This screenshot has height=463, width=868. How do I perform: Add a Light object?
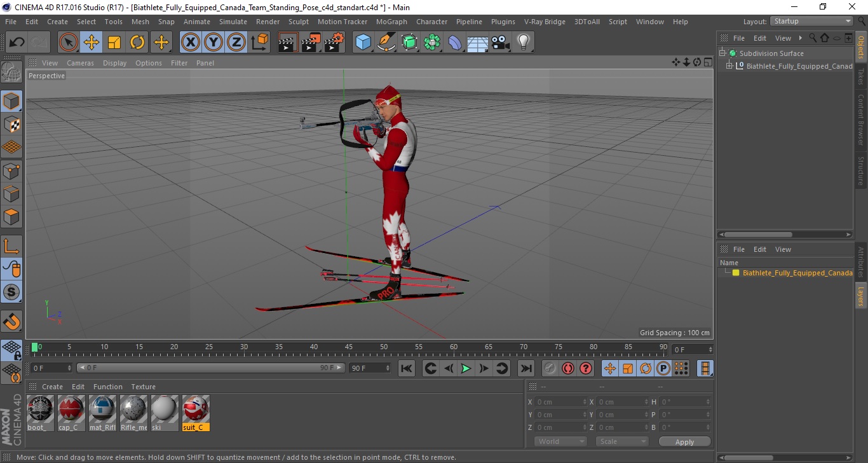pos(523,43)
